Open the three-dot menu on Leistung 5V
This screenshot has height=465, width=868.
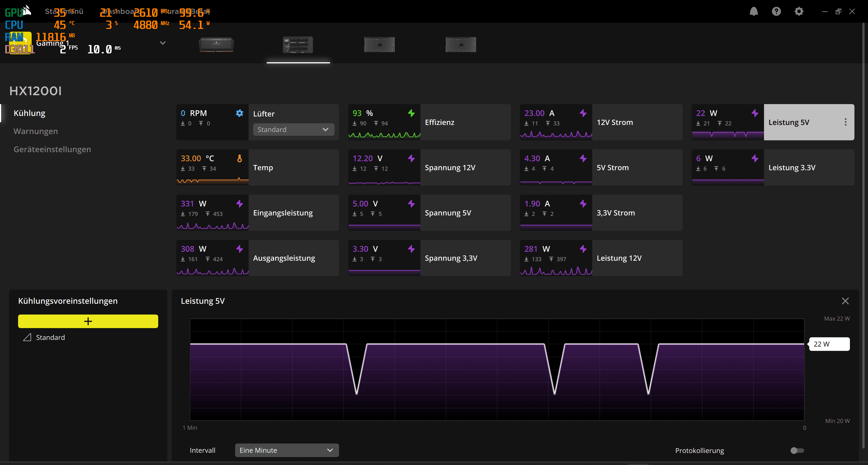(845, 122)
